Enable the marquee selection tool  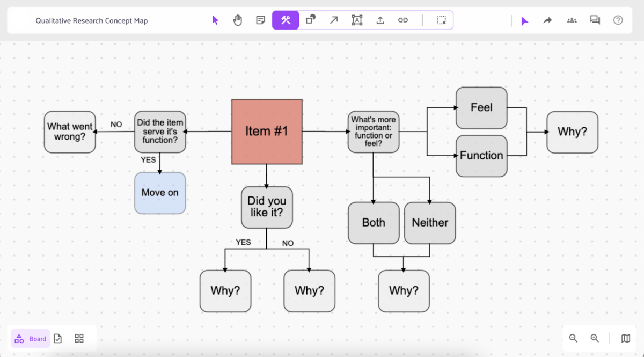click(441, 20)
